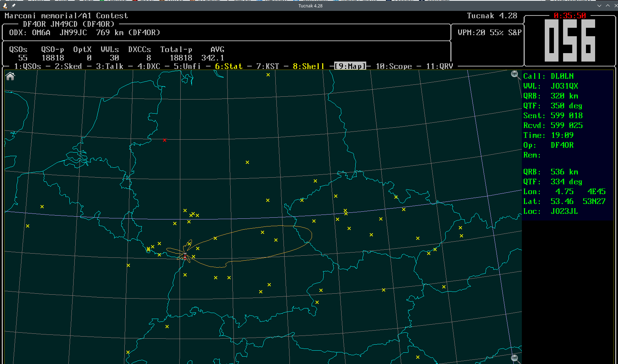Select the northernmost yellow X marker on map

pyautogui.click(x=268, y=75)
